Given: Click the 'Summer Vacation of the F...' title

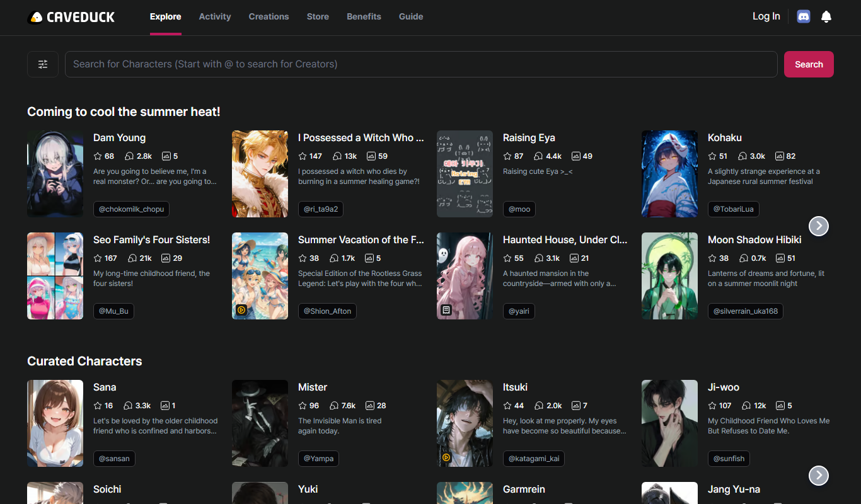Looking at the screenshot, I should pyautogui.click(x=361, y=240).
